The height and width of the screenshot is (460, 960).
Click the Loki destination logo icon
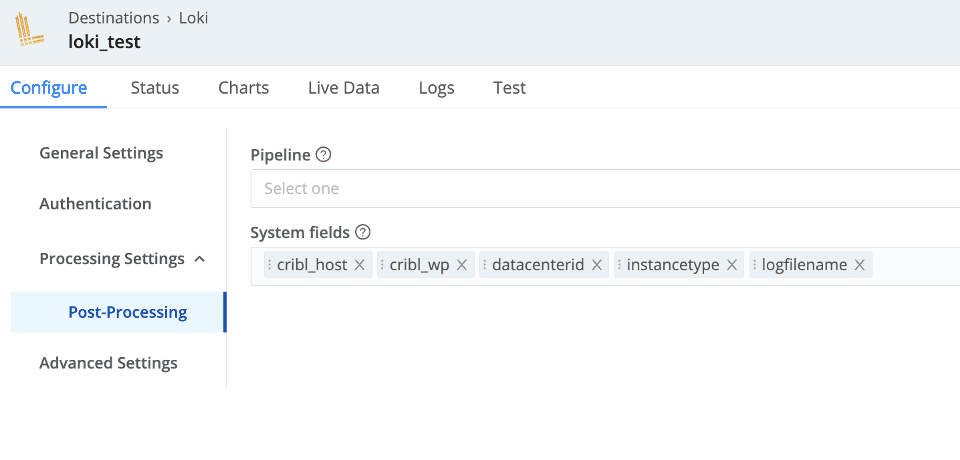pos(31,30)
